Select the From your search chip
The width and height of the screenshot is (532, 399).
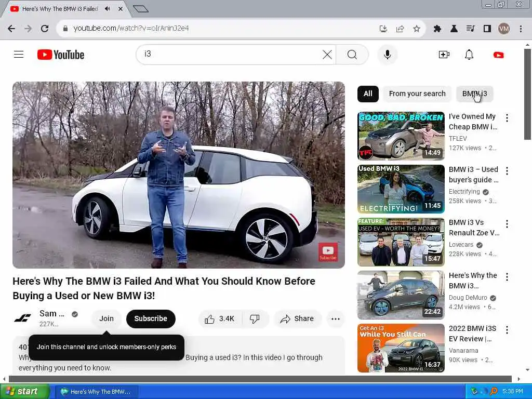click(417, 94)
